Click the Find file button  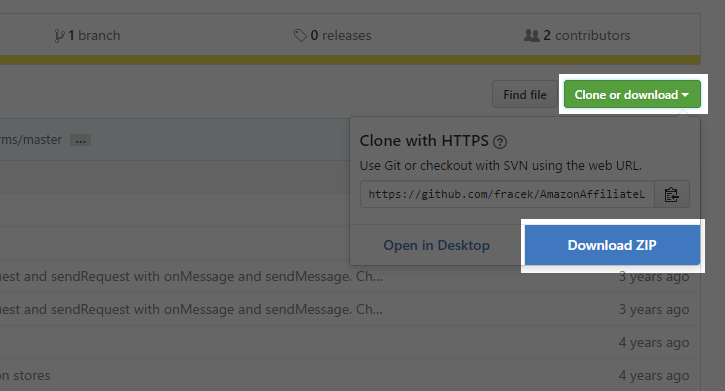(x=525, y=94)
